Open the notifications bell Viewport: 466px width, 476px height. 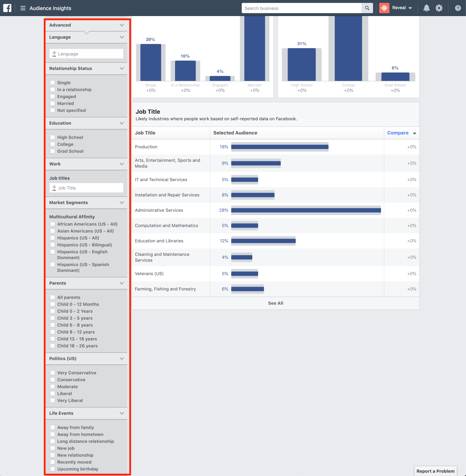tap(426, 8)
